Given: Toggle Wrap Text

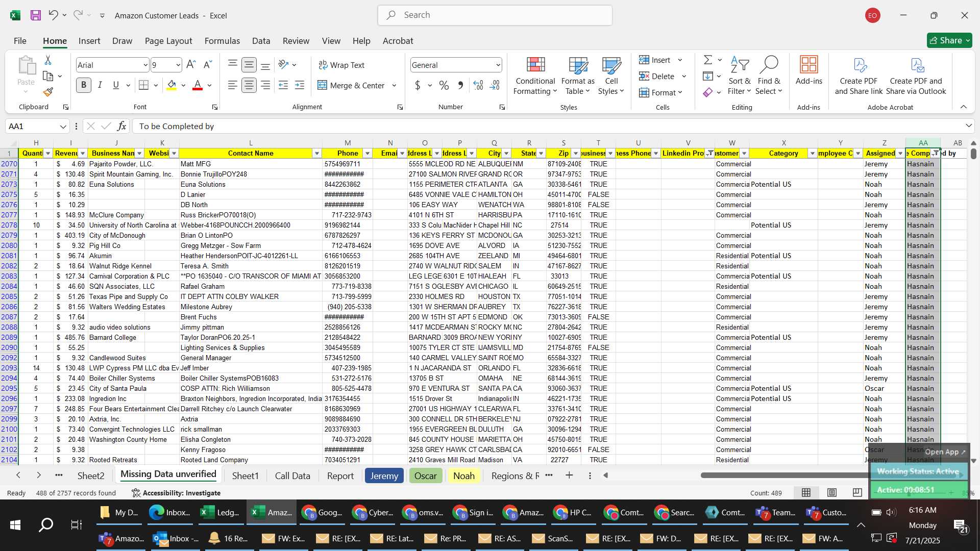Looking at the screenshot, I should click(341, 65).
